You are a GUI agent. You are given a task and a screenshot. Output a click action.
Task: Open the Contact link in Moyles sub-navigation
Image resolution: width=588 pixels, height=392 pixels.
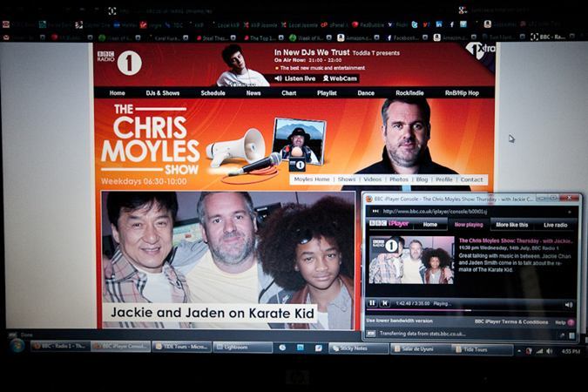[x=471, y=179]
